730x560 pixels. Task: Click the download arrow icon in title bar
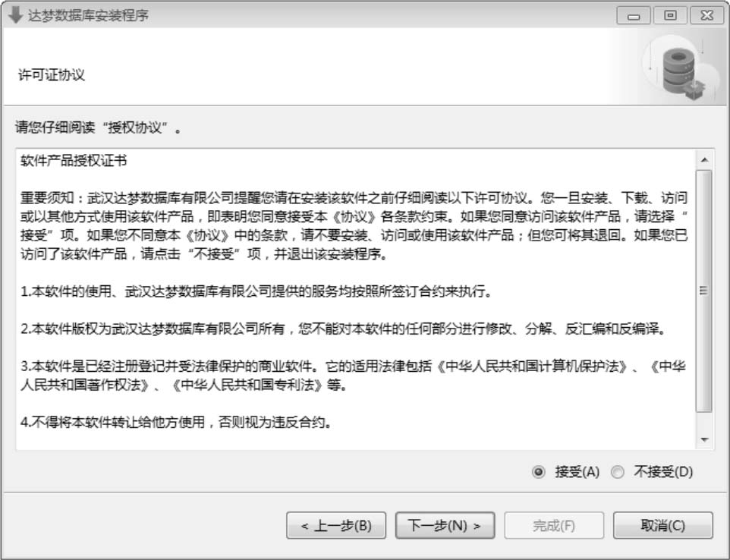pyautogui.click(x=15, y=15)
